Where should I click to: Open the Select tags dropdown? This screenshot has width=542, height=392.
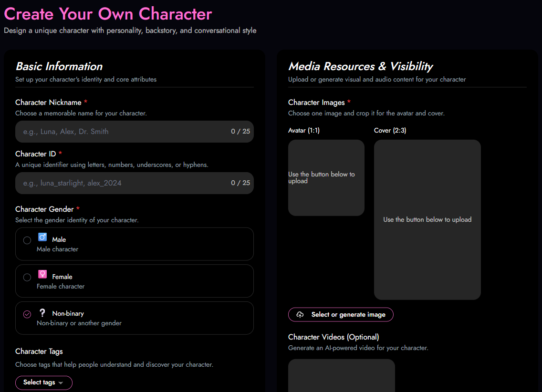coord(44,382)
